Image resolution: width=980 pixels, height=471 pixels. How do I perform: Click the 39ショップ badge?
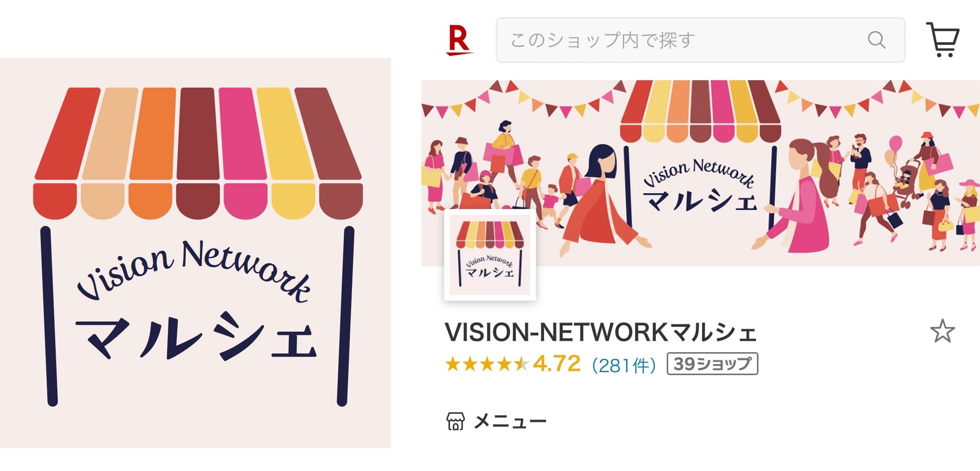pos(712,364)
